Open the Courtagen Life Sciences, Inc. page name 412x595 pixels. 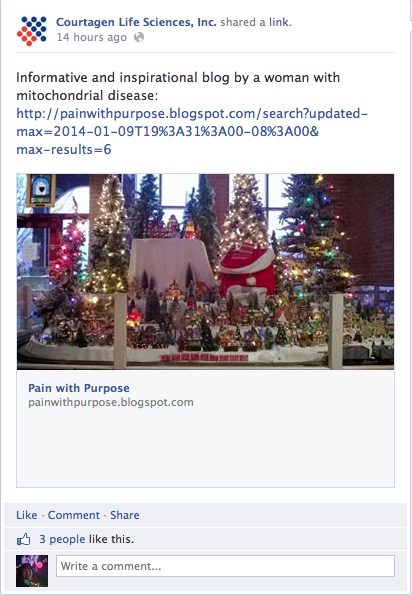click(x=136, y=22)
